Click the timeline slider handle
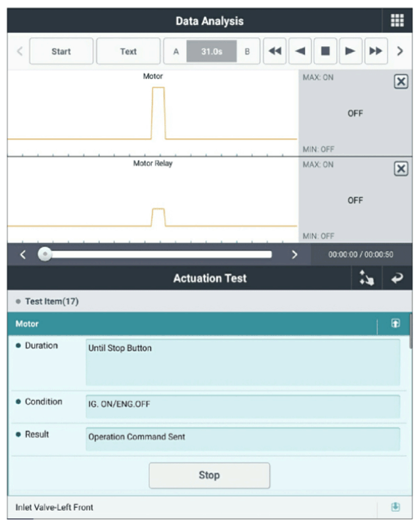Image resolution: width=420 pixels, height=526 pixels. point(45,255)
